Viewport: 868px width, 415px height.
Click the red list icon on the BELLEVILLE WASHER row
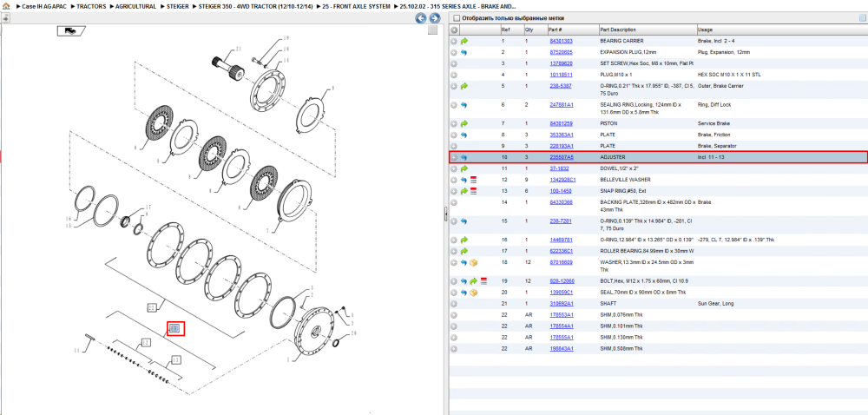click(x=473, y=180)
